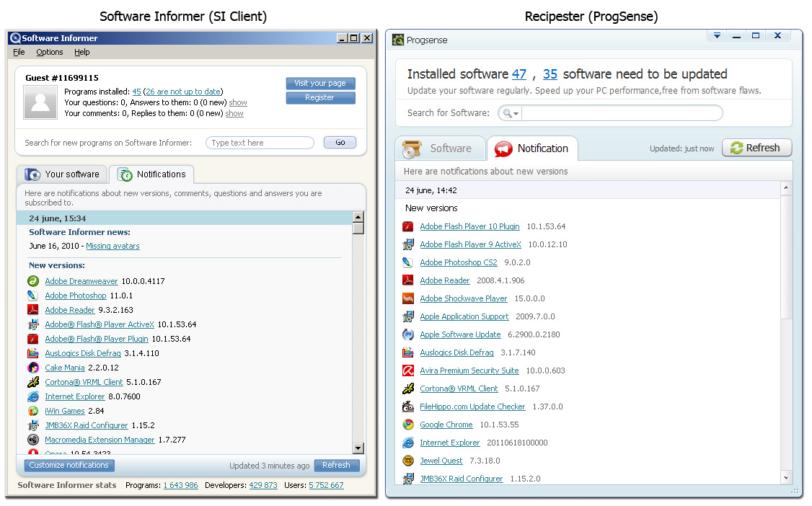Click the Adobe Dreamweaver icon in SI Client
This screenshot has width=812, height=506.
click(33, 281)
